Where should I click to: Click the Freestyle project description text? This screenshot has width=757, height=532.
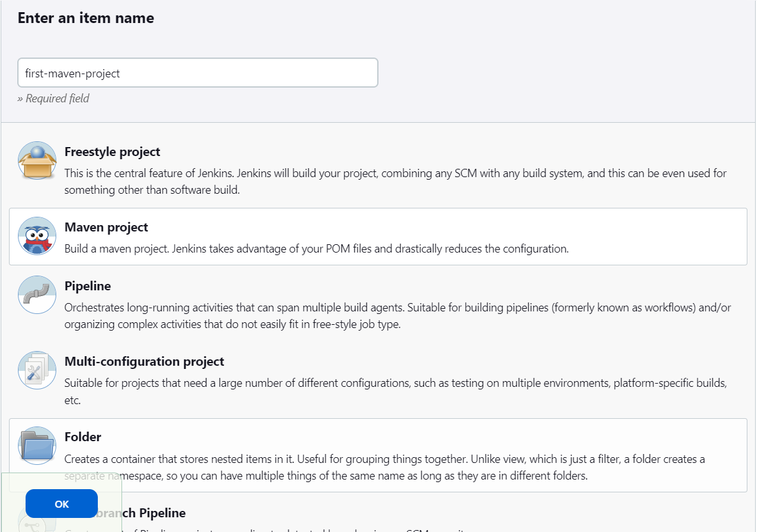point(395,182)
